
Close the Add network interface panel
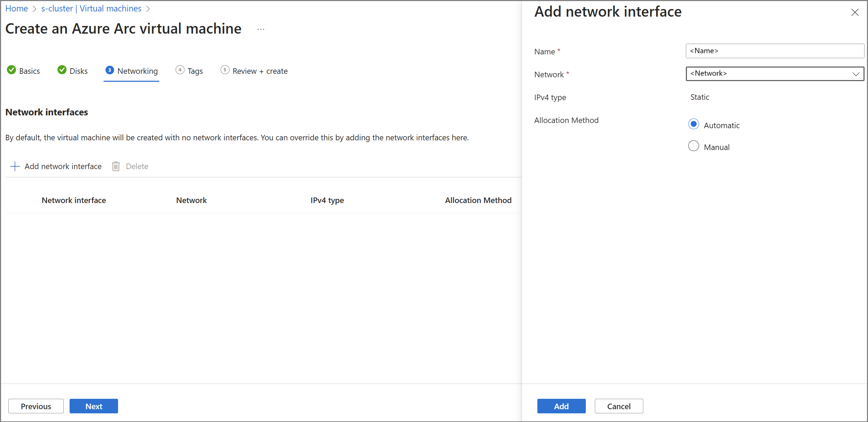(x=855, y=12)
